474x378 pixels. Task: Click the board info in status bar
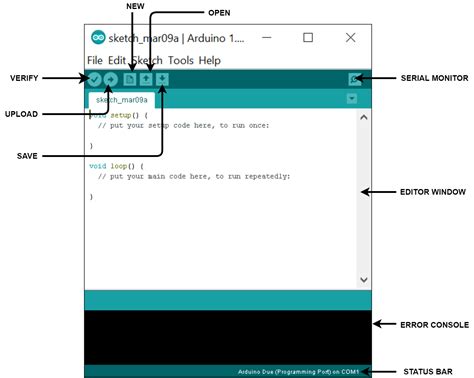pyautogui.click(x=299, y=371)
